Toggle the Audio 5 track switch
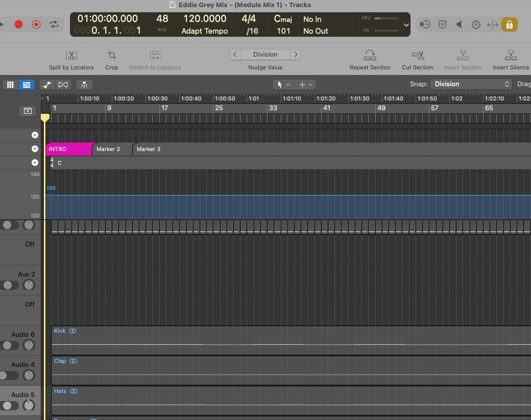The image size is (531, 420). [x=9, y=406]
